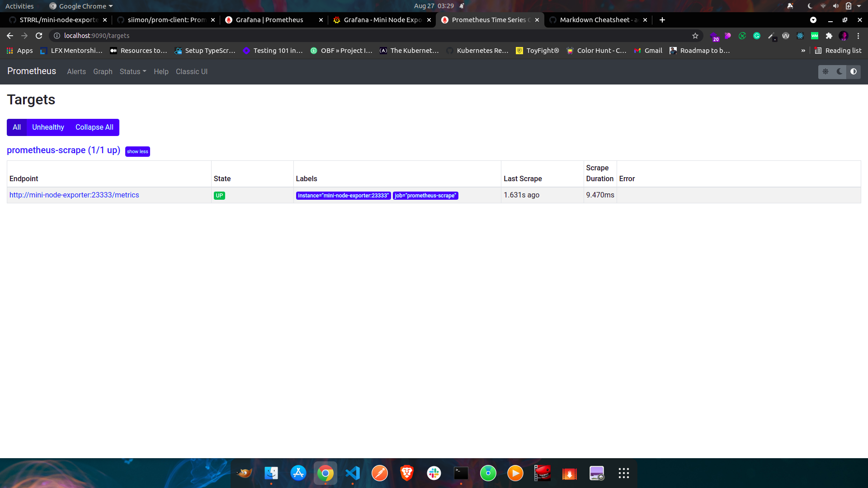
Task: Click the Help navigation link
Action: [x=160, y=71]
